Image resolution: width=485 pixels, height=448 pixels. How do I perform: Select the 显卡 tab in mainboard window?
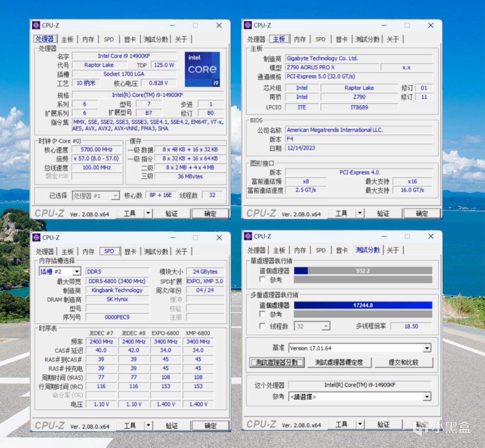coord(342,39)
